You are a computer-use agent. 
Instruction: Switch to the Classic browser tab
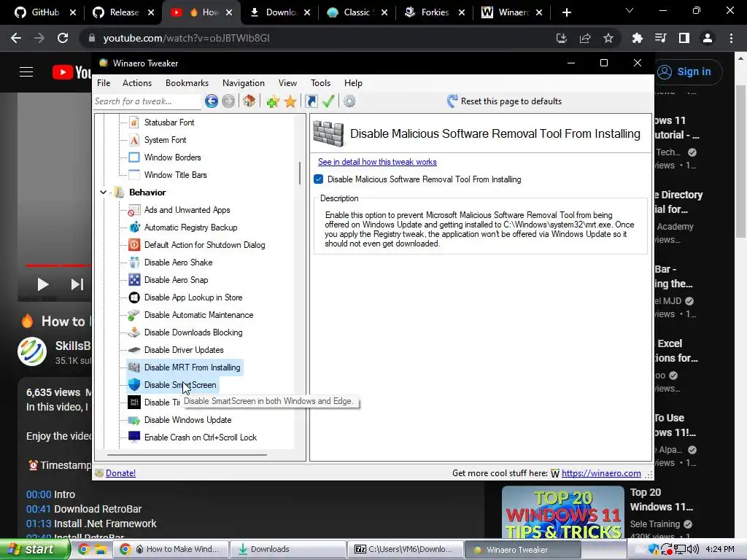(x=357, y=12)
